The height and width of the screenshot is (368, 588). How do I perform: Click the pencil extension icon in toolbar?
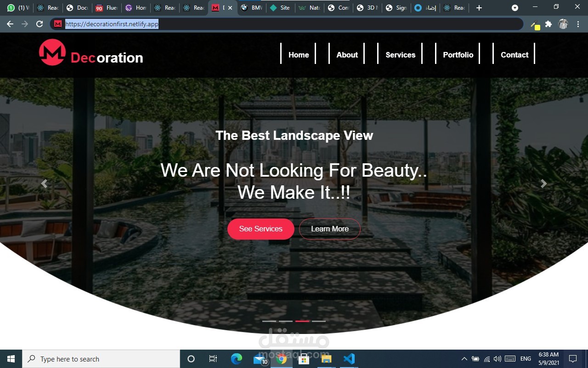pyautogui.click(x=535, y=25)
